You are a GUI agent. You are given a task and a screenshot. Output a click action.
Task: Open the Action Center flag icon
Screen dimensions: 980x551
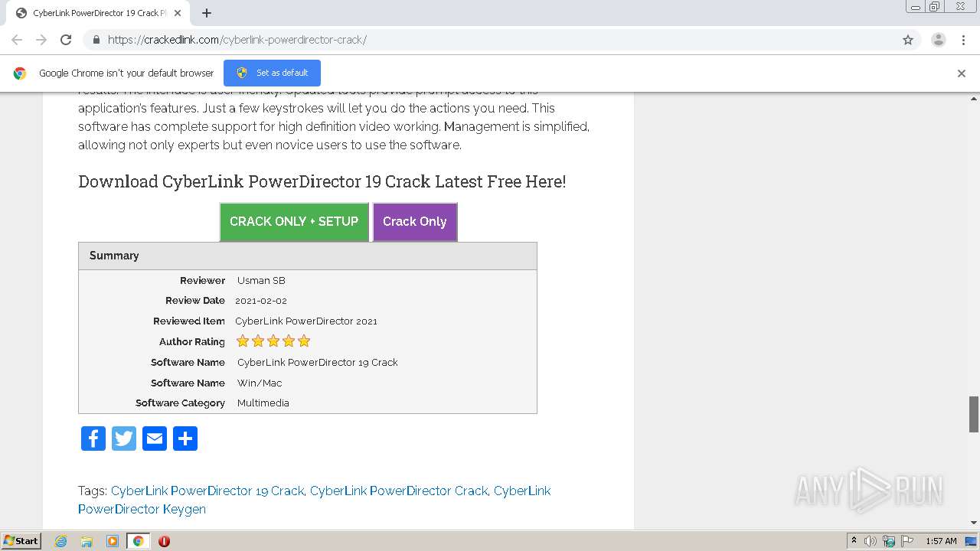tap(907, 541)
